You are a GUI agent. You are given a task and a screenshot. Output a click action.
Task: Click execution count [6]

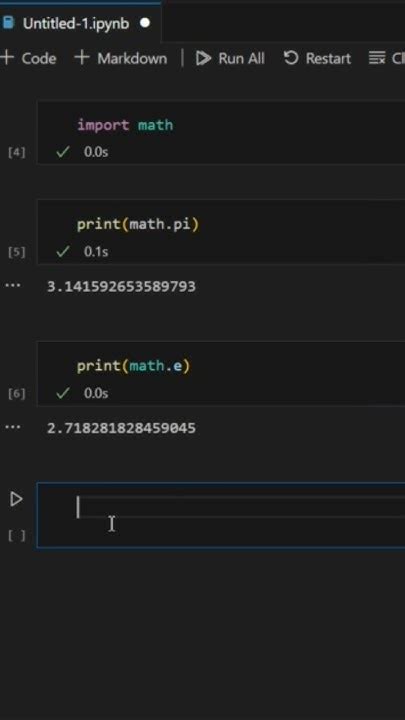pyautogui.click(x=17, y=394)
